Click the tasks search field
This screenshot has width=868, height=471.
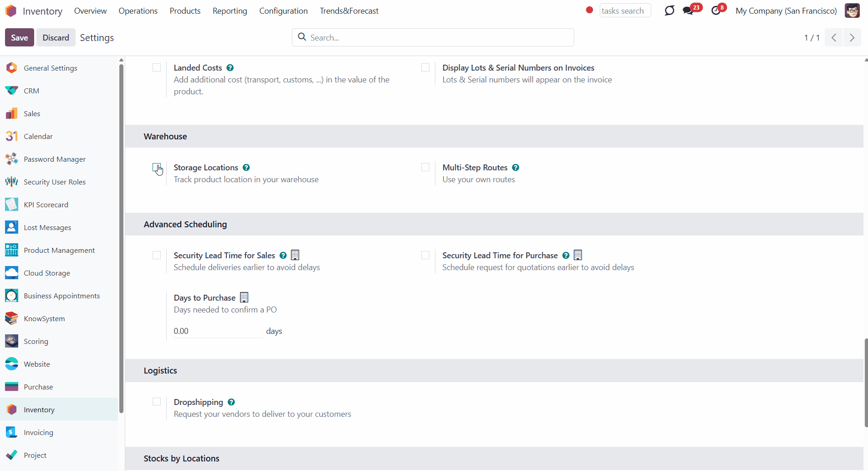click(625, 10)
